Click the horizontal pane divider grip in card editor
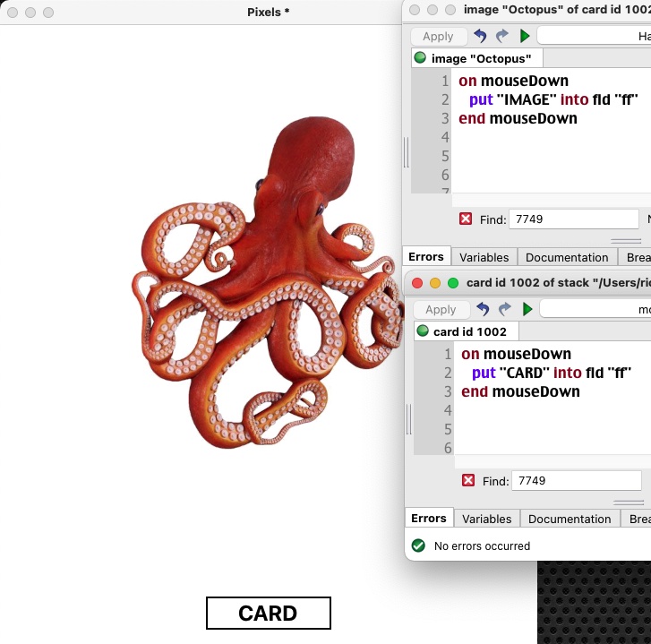Viewport: 651px width, 644px height. pos(629,502)
